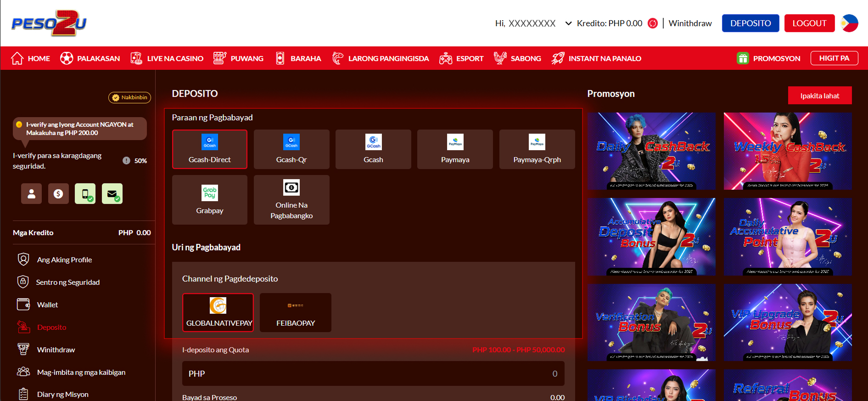Viewport: 868px width, 401px height.
Task: Click the PHP deposit amount field
Action: pos(373,373)
